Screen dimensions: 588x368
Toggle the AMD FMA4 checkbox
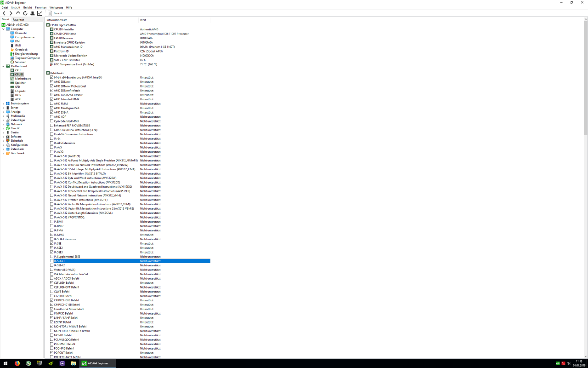click(x=51, y=103)
